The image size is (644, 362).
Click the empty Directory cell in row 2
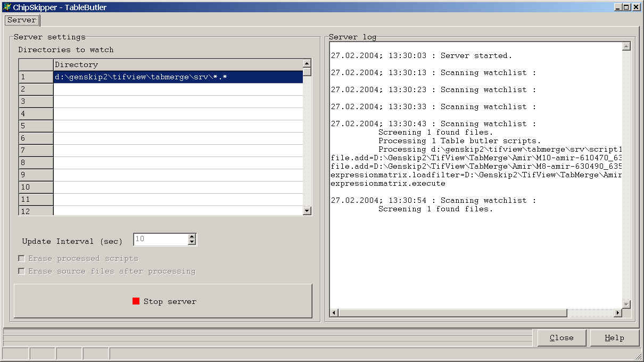tap(178, 89)
